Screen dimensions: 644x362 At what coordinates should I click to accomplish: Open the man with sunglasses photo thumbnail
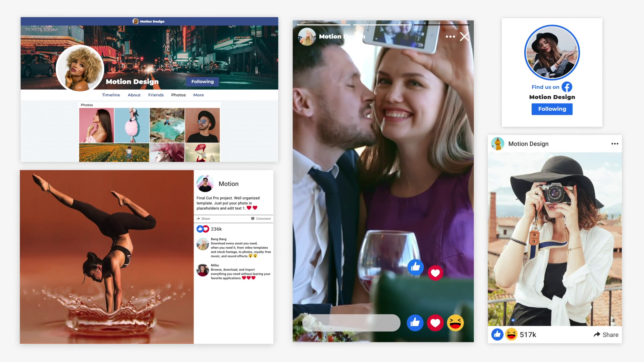(x=202, y=125)
